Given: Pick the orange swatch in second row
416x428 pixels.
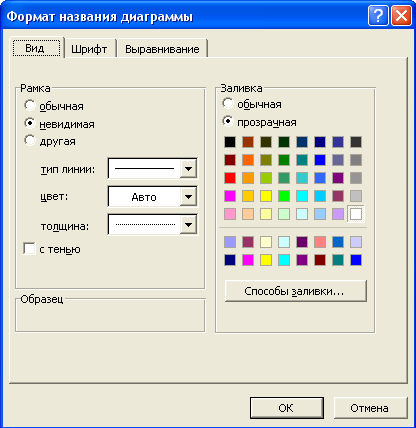Looking at the screenshot, I should point(248,160).
